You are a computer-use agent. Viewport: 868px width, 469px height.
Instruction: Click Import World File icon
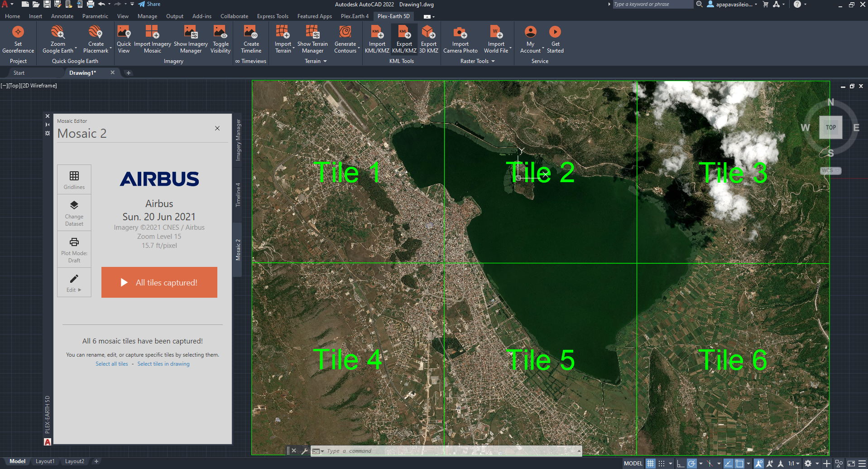click(496, 32)
